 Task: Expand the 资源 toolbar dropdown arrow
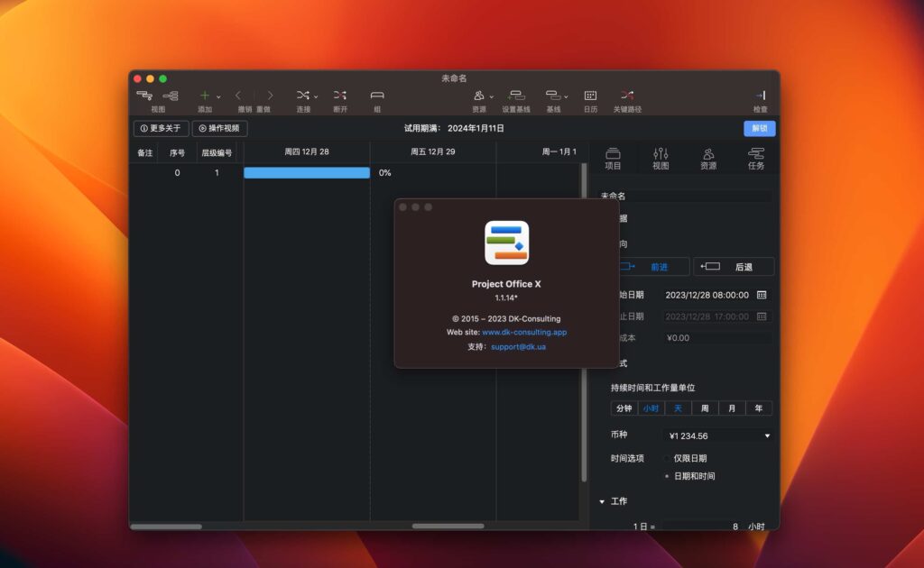pos(491,96)
